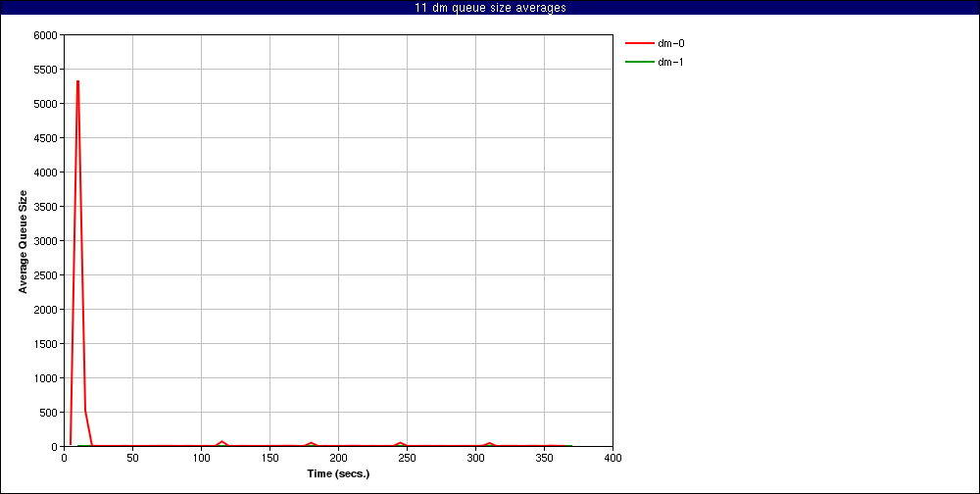
Task: Click the red dm-0 spike peak near 5300
Action: [77, 80]
